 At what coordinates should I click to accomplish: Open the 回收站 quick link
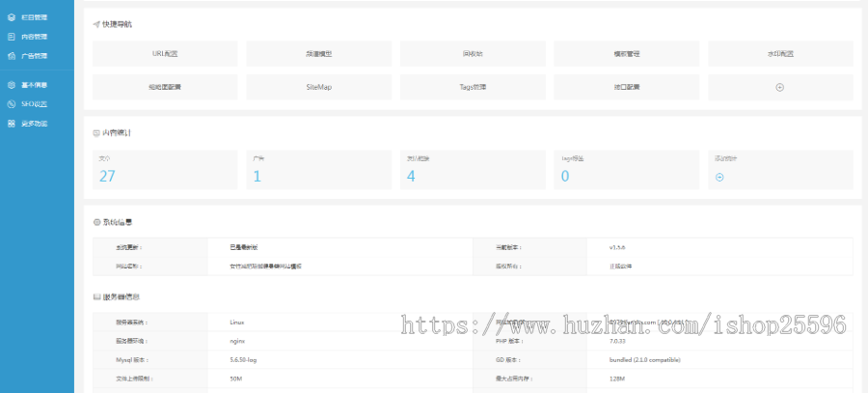473,54
